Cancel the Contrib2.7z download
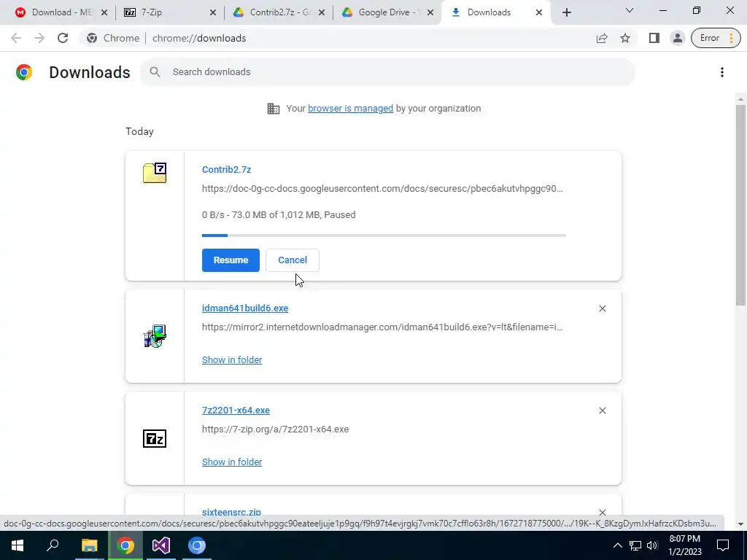747x560 pixels. [x=292, y=260]
